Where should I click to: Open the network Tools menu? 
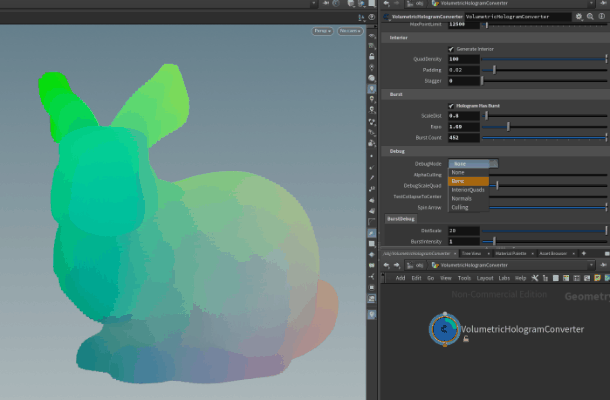[464, 278]
